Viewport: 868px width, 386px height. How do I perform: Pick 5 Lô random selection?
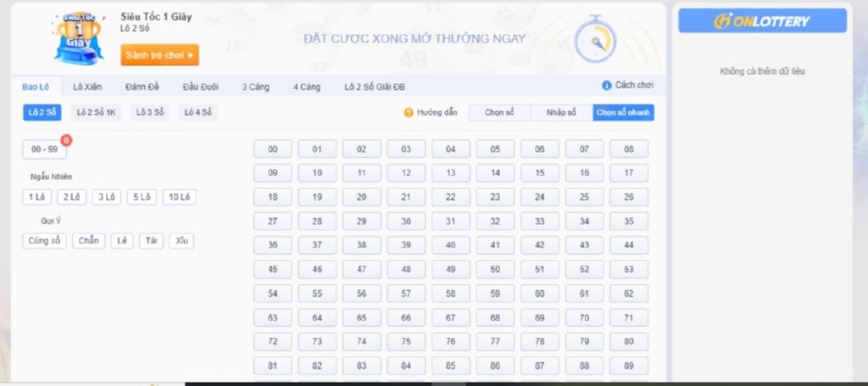(x=142, y=197)
